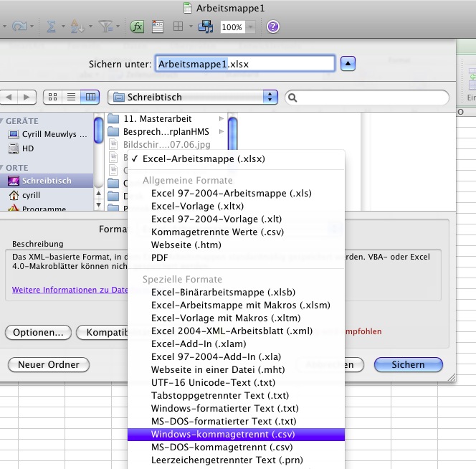The width and height of the screenshot is (476, 469).
Task: Open the sort dropdown arrow
Action: [x=90, y=27]
